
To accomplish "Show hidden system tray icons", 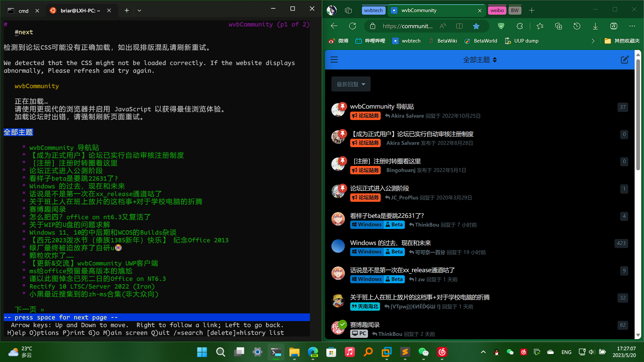I will 483,352.
